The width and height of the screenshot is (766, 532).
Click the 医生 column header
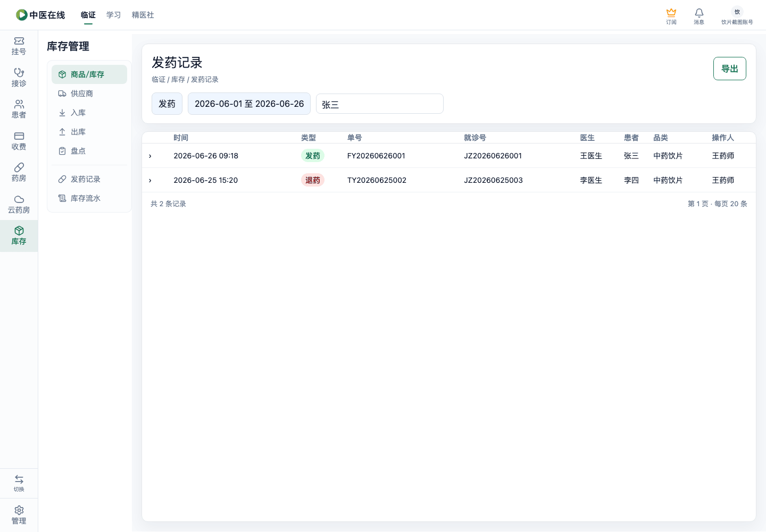tap(587, 138)
